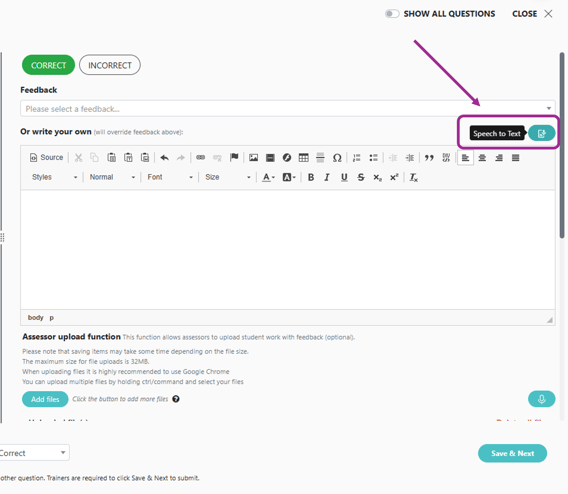
Task: Insert an image via toolbar icon
Action: [254, 158]
